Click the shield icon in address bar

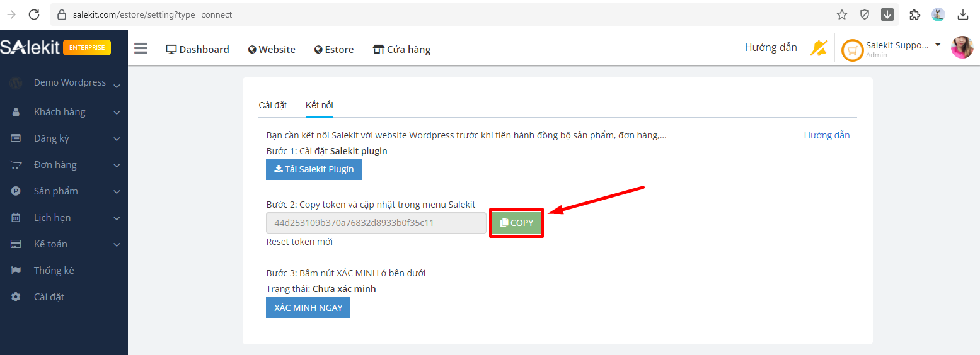tap(865, 14)
